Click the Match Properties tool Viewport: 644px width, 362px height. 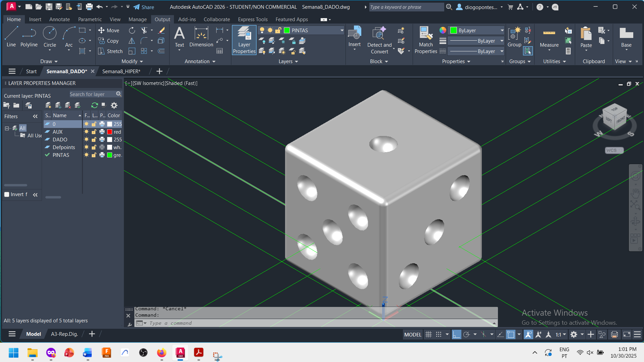[x=425, y=40]
